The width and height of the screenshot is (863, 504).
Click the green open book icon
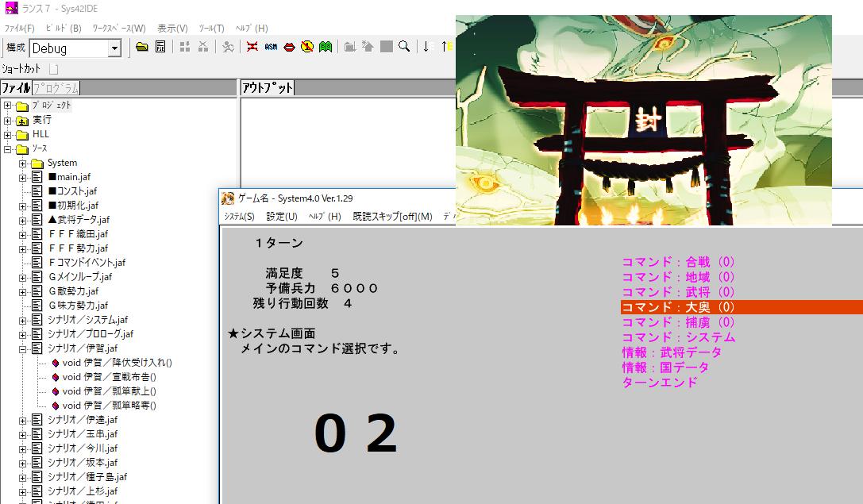point(326,47)
